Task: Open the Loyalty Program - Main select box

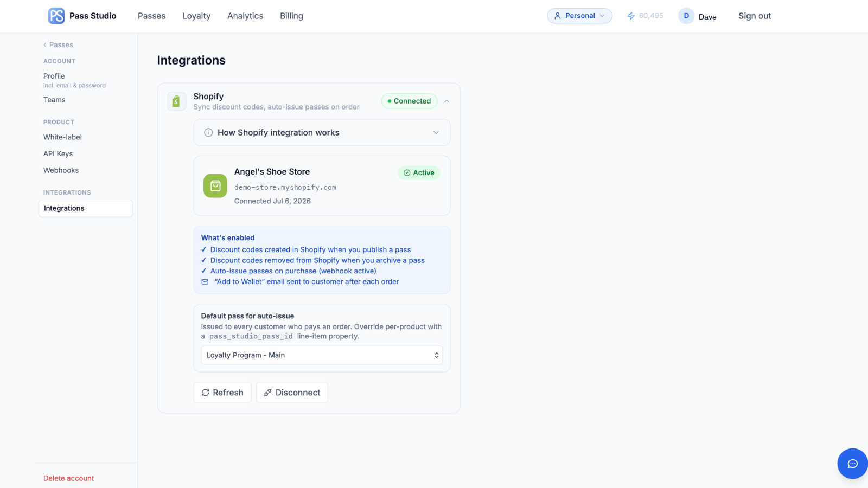Action: tap(322, 355)
